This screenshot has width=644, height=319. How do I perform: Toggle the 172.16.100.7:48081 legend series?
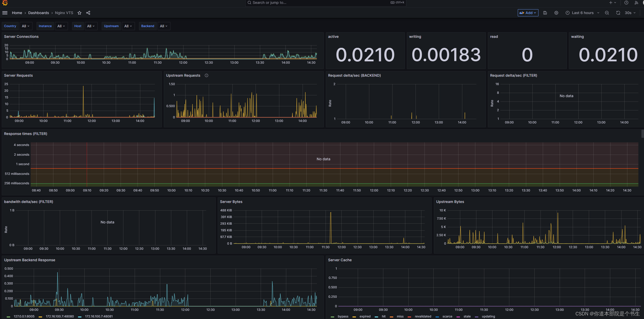[99, 316]
